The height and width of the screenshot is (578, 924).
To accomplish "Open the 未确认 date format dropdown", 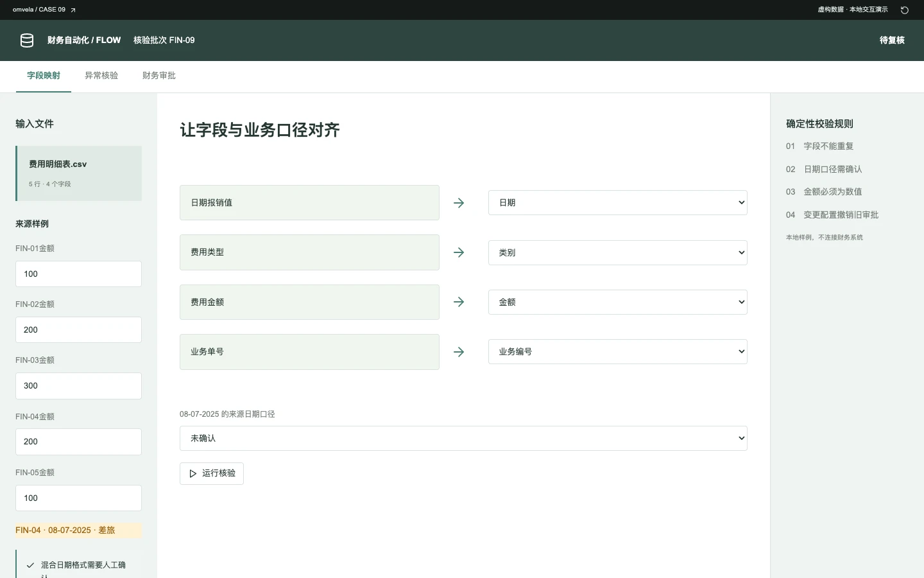I will (x=463, y=438).
